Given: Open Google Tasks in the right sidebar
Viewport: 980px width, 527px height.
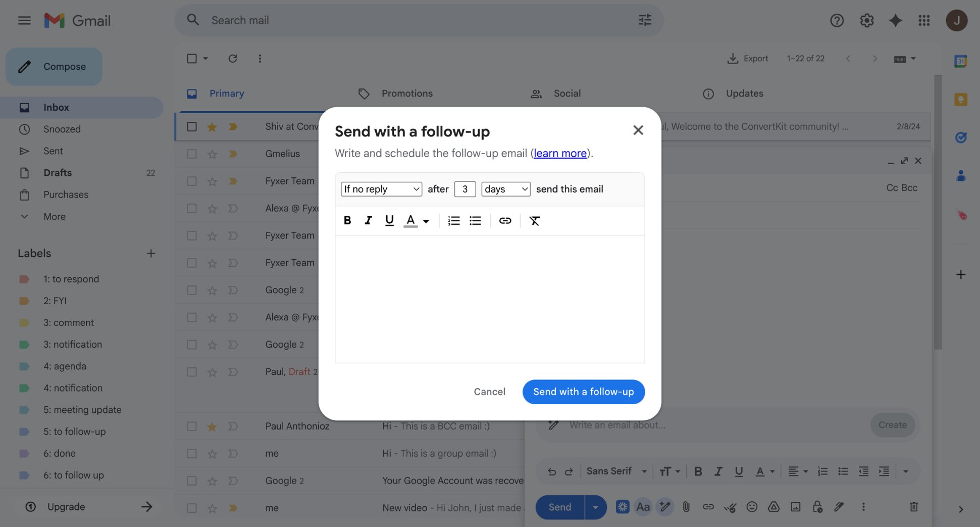Looking at the screenshot, I should (961, 137).
